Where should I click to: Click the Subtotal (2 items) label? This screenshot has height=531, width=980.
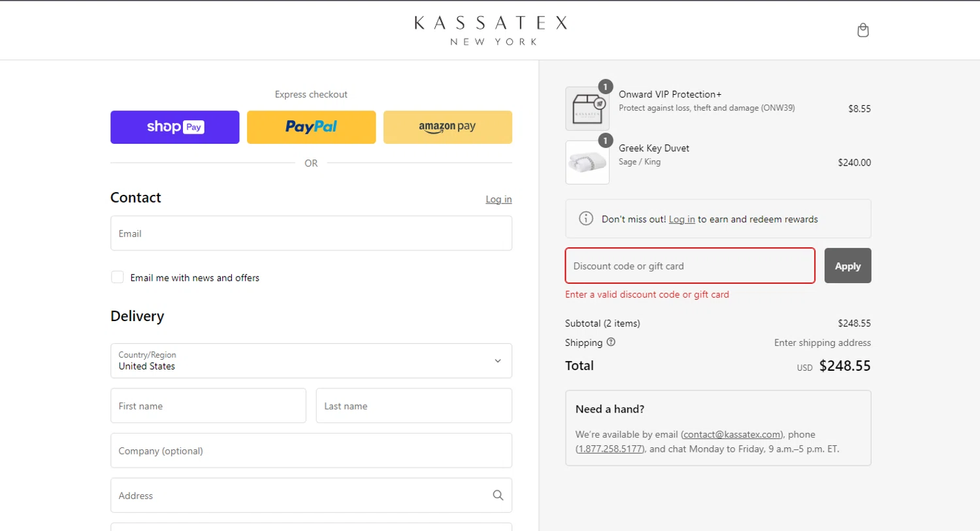pos(602,323)
